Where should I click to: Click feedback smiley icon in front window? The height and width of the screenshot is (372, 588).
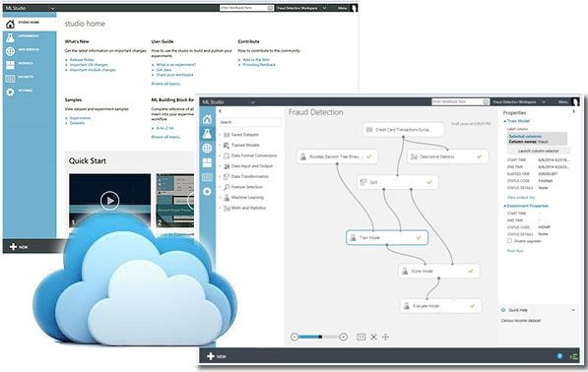pyautogui.click(x=486, y=102)
